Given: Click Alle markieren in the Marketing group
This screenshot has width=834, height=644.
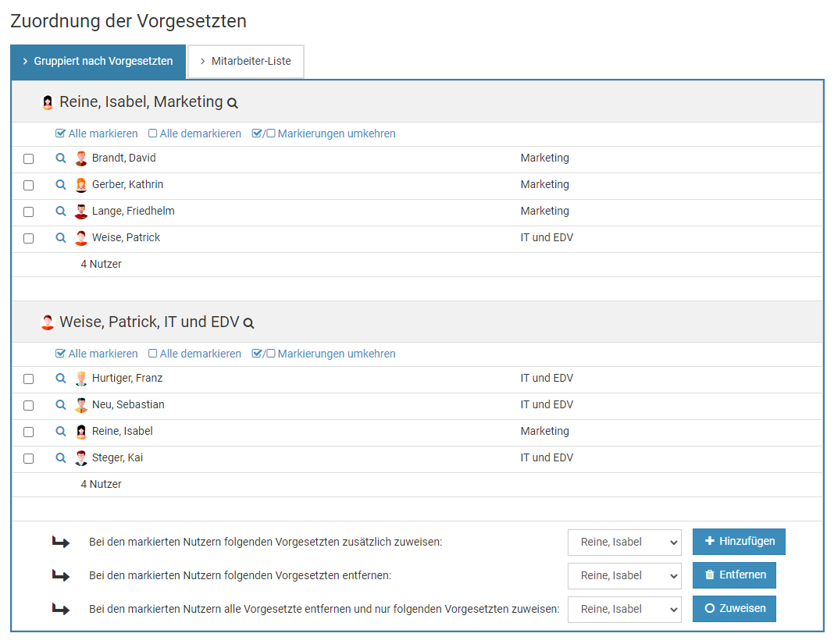Looking at the screenshot, I should [97, 133].
